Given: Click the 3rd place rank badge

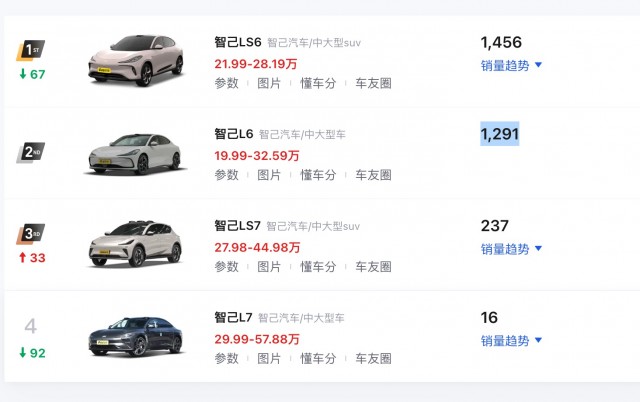Looking at the screenshot, I should pos(31,234).
